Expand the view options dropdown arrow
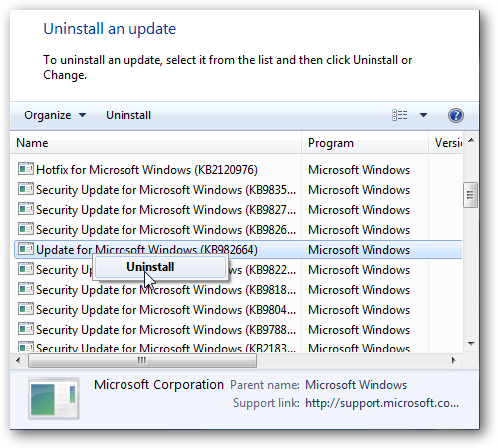The image size is (498, 448). point(423,115)
